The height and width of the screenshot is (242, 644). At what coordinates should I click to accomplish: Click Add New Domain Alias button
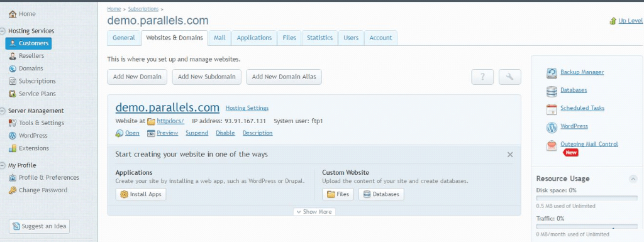(284, 77)
